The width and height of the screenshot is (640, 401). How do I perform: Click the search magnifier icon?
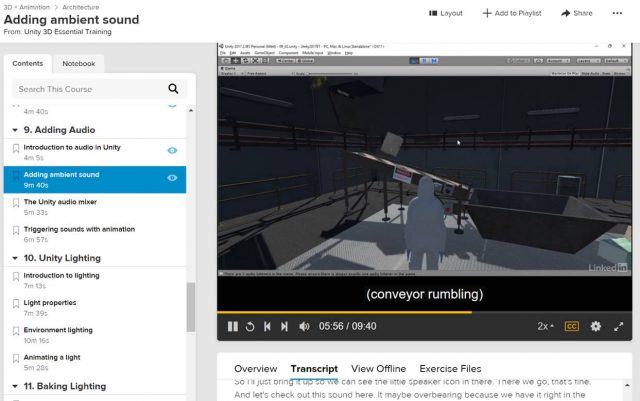point(173,89)
